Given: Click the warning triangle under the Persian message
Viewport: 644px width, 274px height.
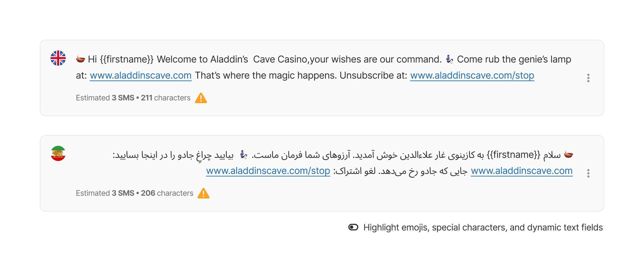Looking at the screenshot, I should point(204,193).
